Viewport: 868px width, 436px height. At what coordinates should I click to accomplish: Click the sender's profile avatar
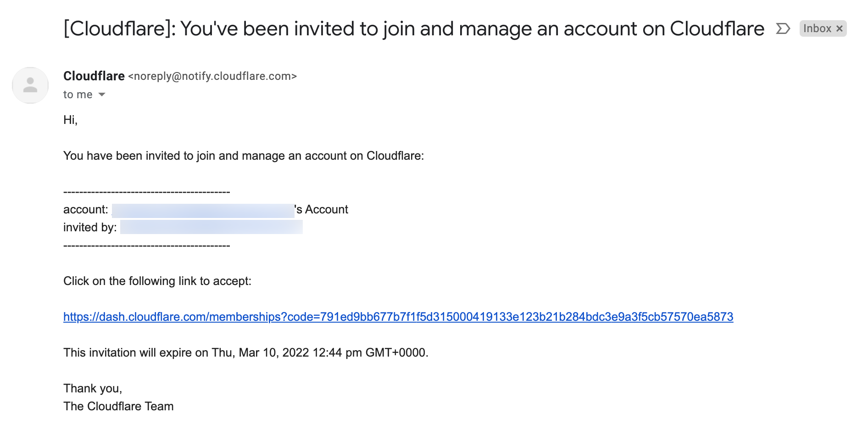[30, 85]
